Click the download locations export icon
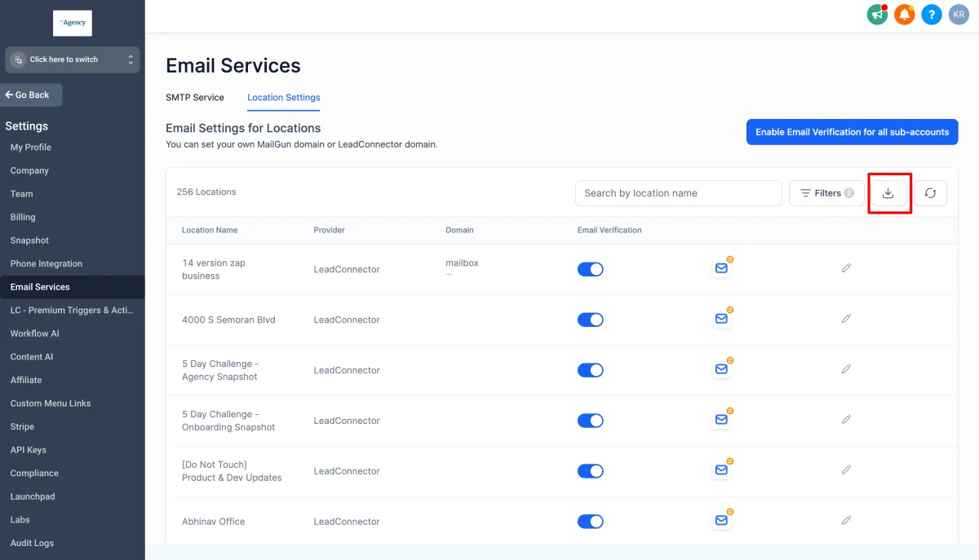Screen dimensions: 979x560 [x=888, y=193]
